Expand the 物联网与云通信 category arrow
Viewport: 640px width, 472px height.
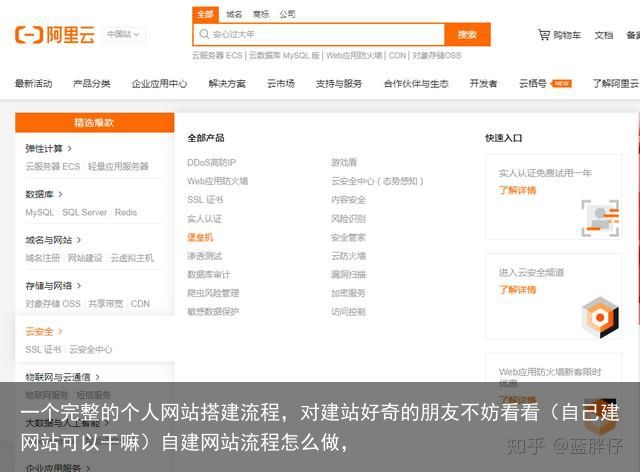point(97,377)
